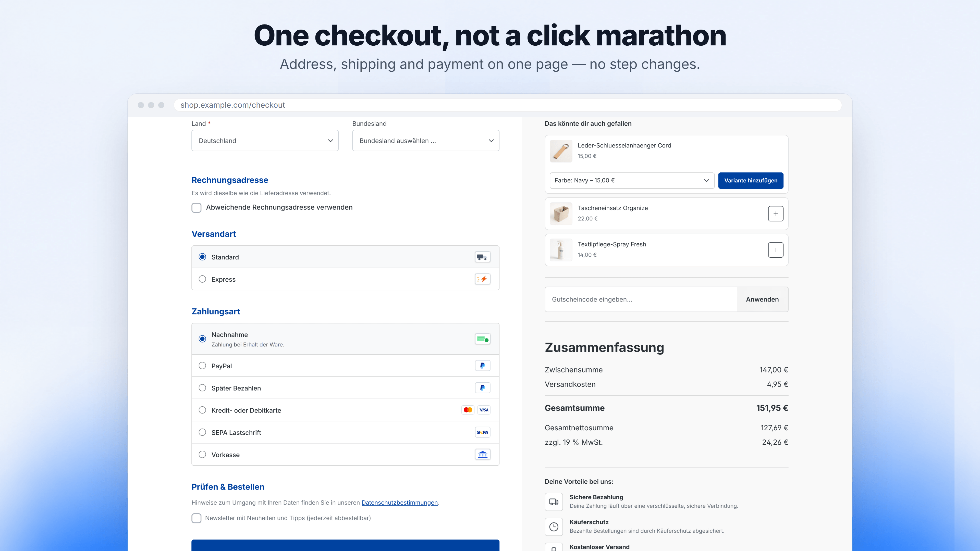Screen dimensions: 980x551
Task: Click the Rechnungsadresse heading
Action: [230, 180]
